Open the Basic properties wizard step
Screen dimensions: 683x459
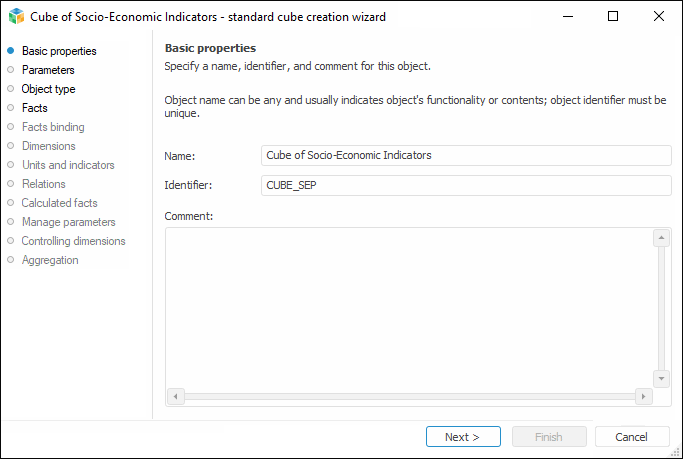(59, 51)
